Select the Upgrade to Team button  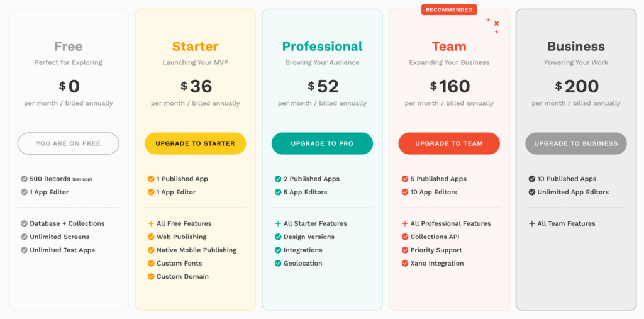(449, 143)
